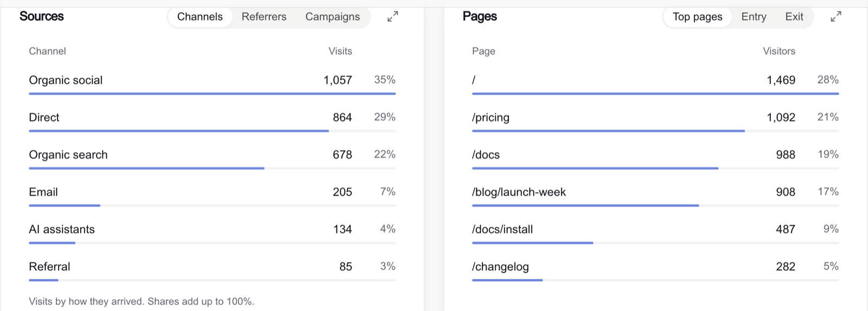Screen dimensions: 868x311
Task: Switch to the Referrers tab
Action: click(x=264, y=17)
